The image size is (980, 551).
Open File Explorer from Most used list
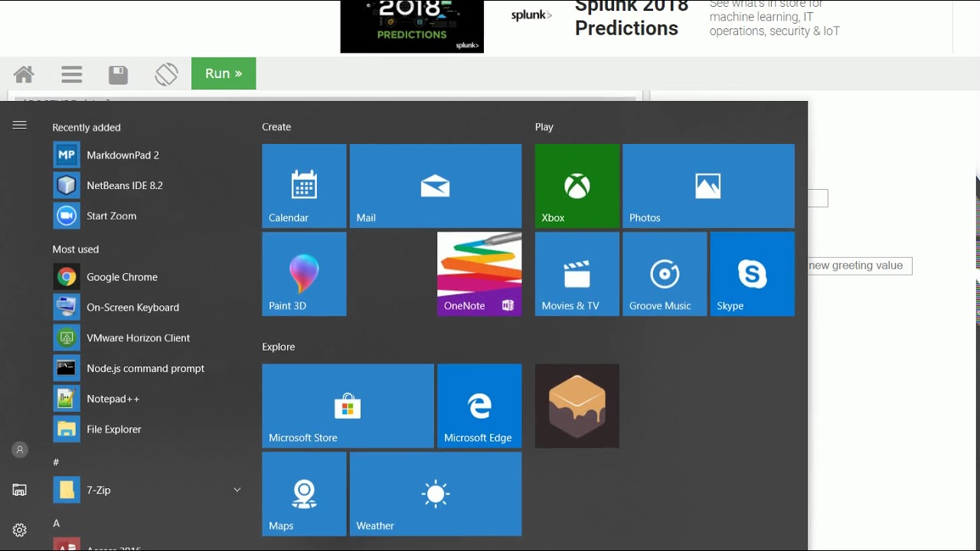149,429
